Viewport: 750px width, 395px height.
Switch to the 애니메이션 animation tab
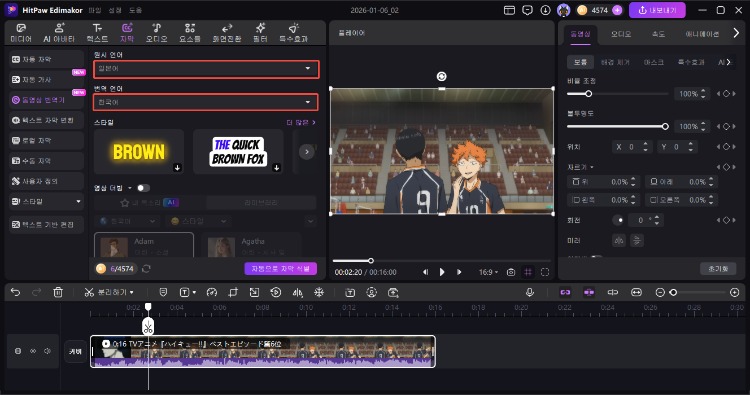[702, 34]
